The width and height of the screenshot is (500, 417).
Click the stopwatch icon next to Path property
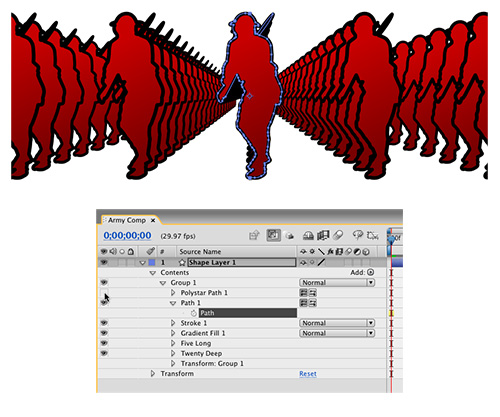[193, 313]
